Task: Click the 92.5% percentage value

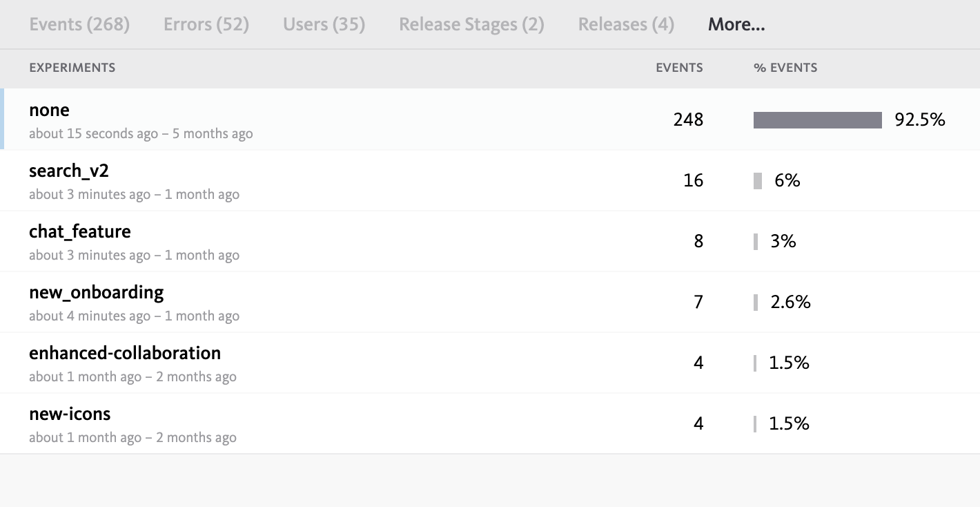Action: (x=920, y=119)
